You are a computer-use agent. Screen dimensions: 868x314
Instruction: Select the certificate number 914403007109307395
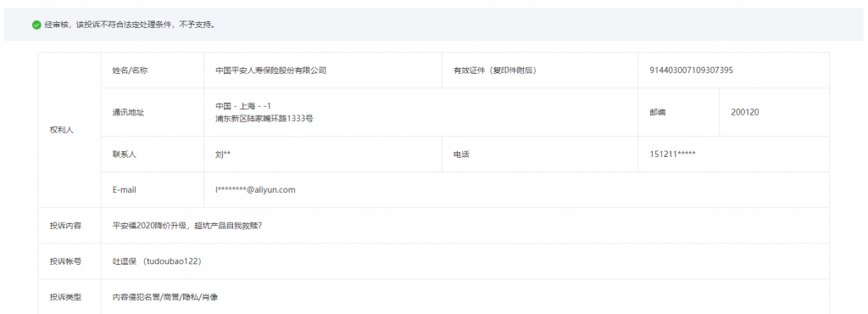tap(692, 70)
